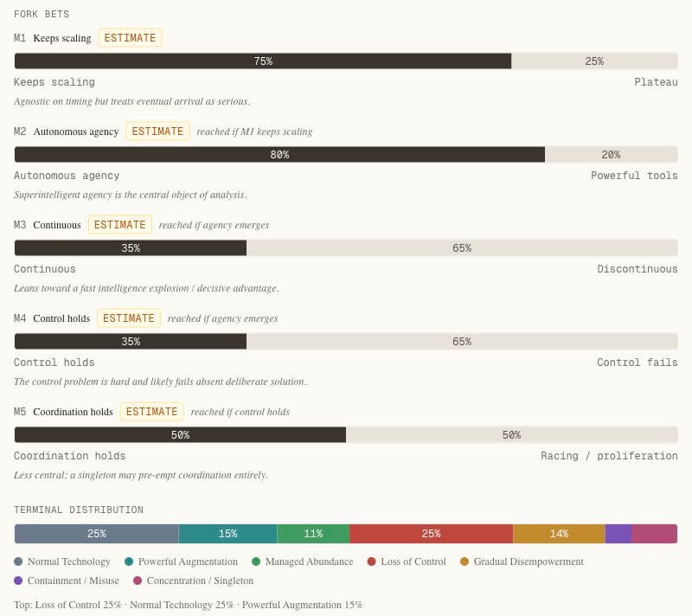The height and width of the screenshot is (616, 692).
Task: Click the ESTIMATE badge beside M5 Coordination holds
Action: pos(152,412)
